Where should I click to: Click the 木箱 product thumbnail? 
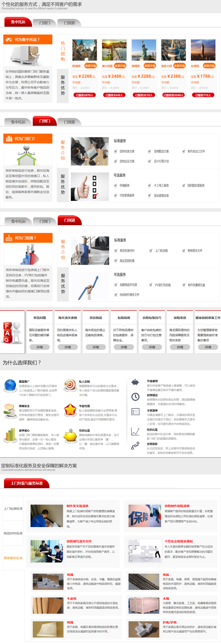tap(144, 606)
